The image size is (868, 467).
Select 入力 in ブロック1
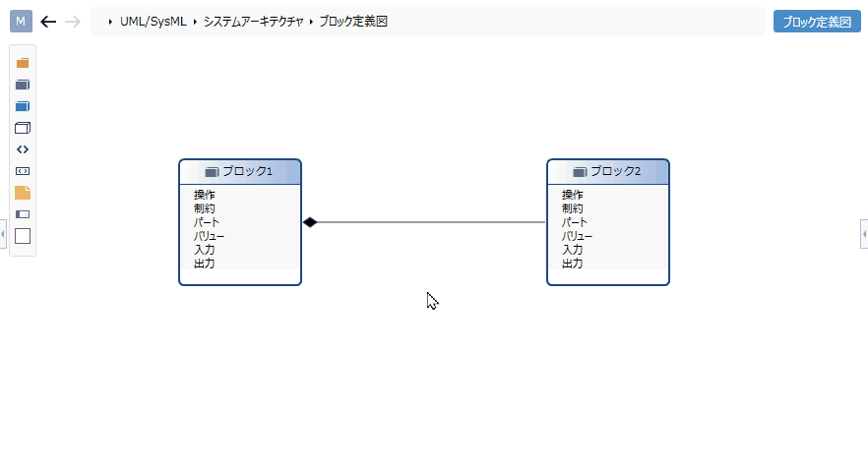coord(205,250)
